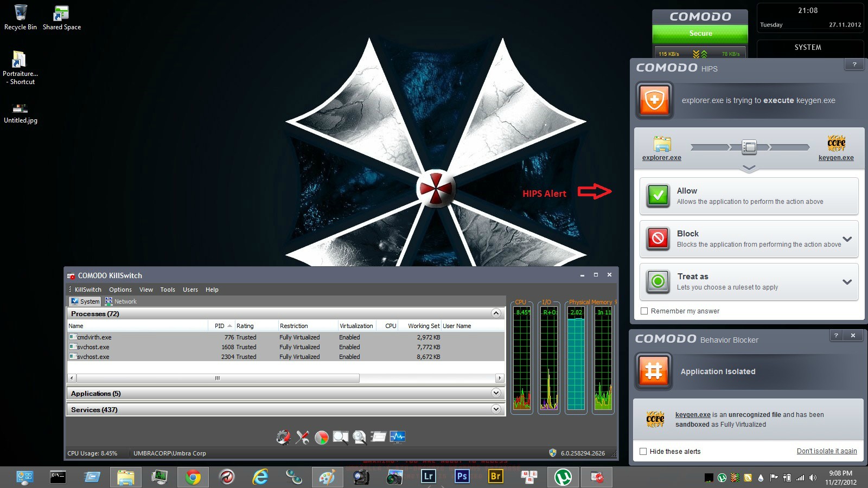This screenshot has height=488, width=868.
Task: Click the keygen.exe link in HIPS flow diagram
Action: click(836, 158)
